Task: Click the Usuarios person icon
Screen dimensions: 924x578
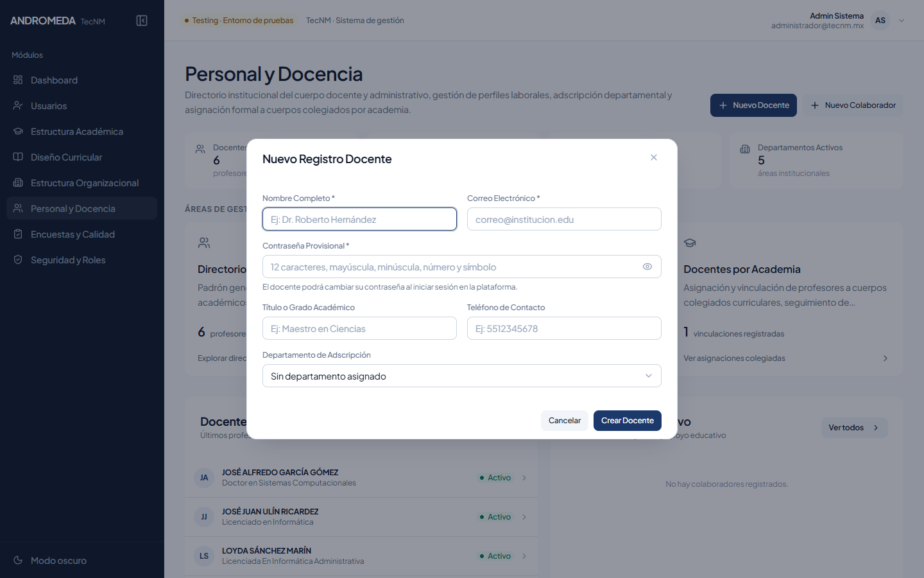Action: click(x=18, y=105)
